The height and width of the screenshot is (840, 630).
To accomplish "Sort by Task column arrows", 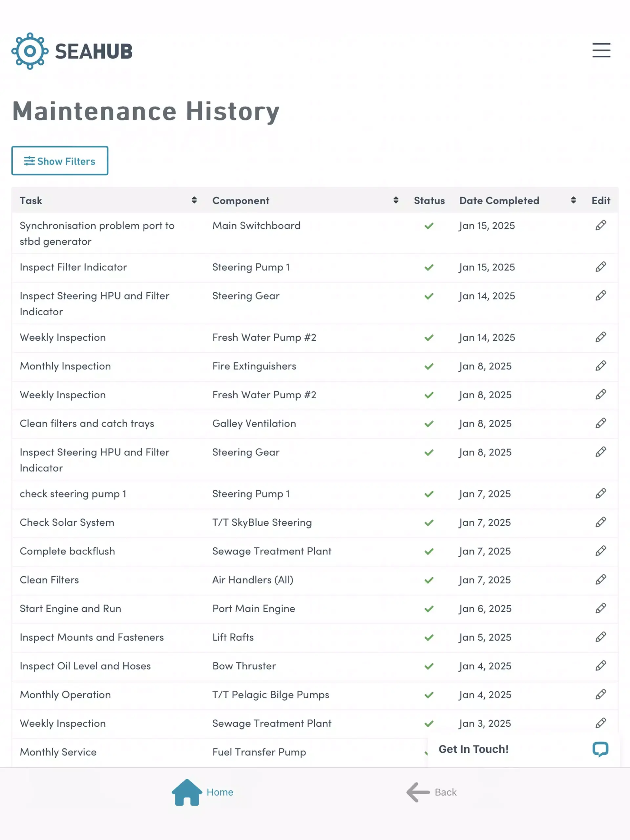I will [x=194, y=200].
